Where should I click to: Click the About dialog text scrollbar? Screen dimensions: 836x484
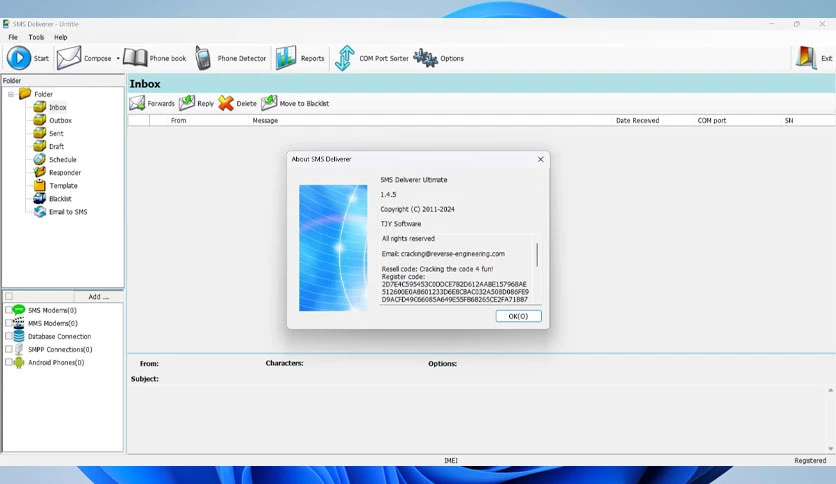[x=537, y=255]
